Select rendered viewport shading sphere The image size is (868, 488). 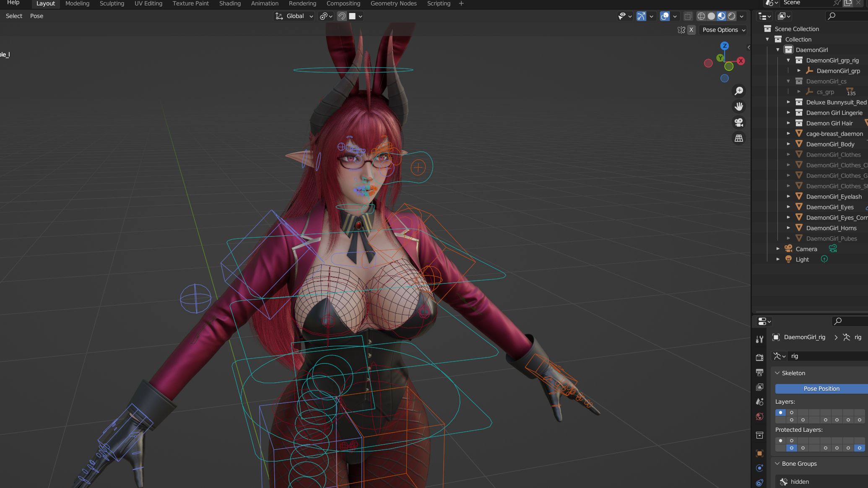(x=732, y=16)
